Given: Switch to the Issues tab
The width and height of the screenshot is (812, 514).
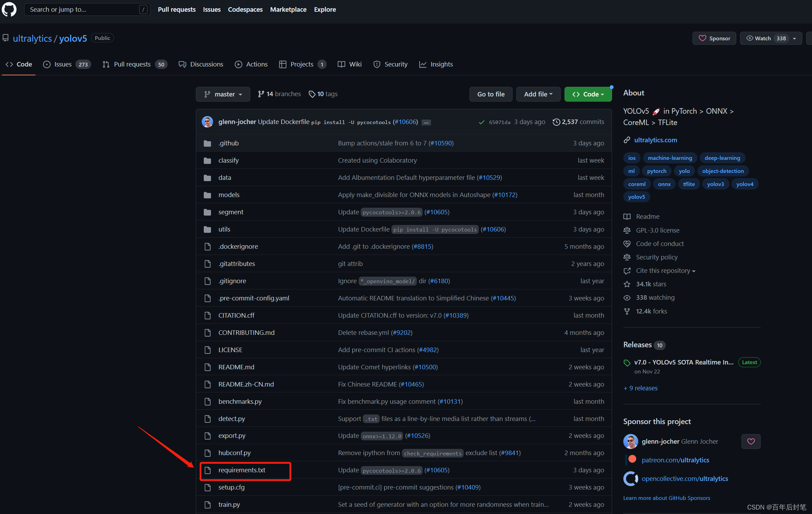Looking at the screenshot, I should (x=67, y=64).
